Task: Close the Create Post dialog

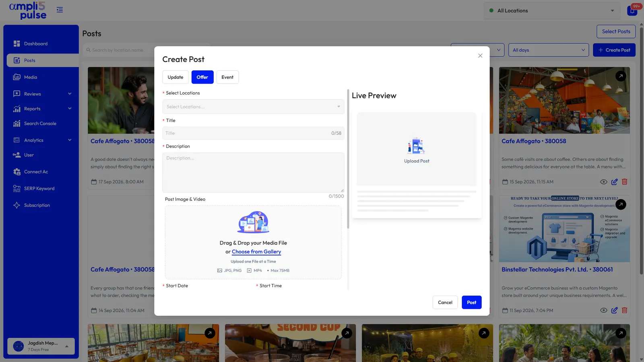Action: point(480,56)
